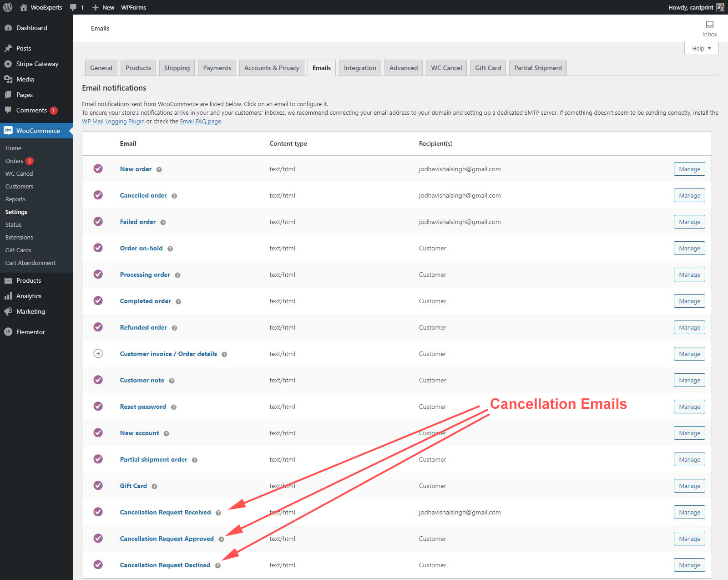The image size is (728, 580).
Task: Expand the Help dropdown
Action: click(701, 48)
